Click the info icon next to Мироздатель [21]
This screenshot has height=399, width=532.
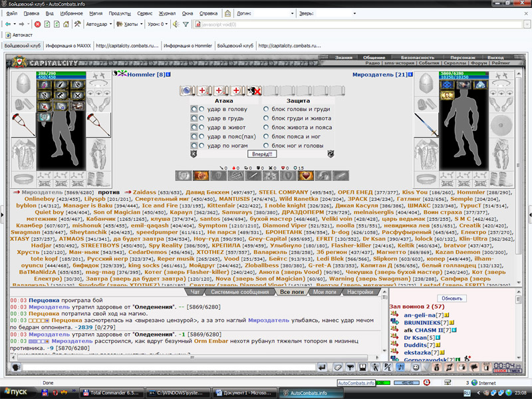[410, 74]
